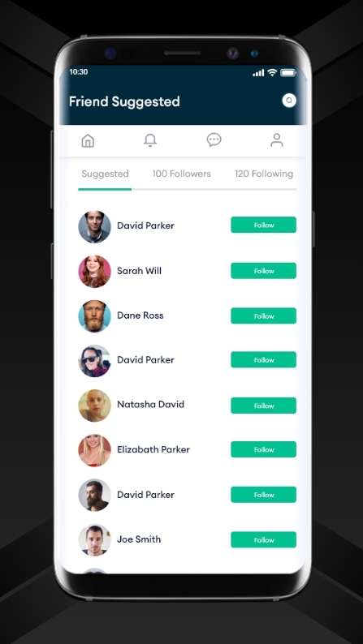Image resolution: width=363 pixels, height=644 pixels.
Task: Tap the search icon in header
Action: (289, 101)
